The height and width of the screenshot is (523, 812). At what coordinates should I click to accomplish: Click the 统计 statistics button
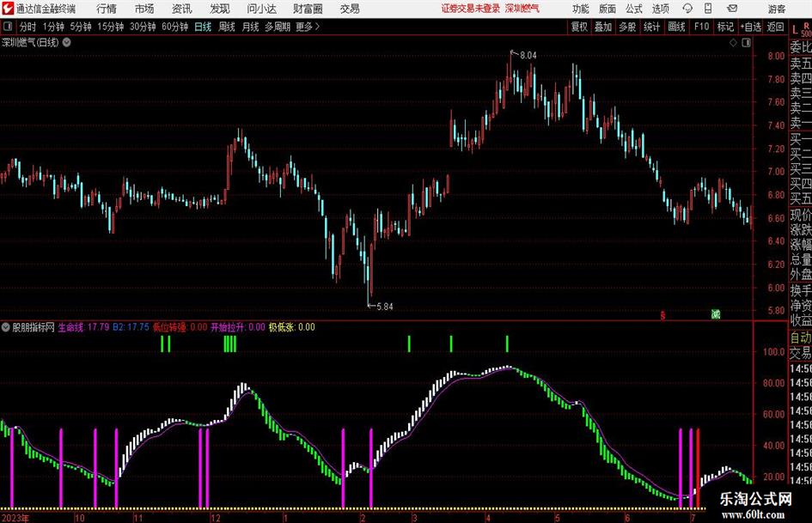pyautogui.click(x=651, y=27)
